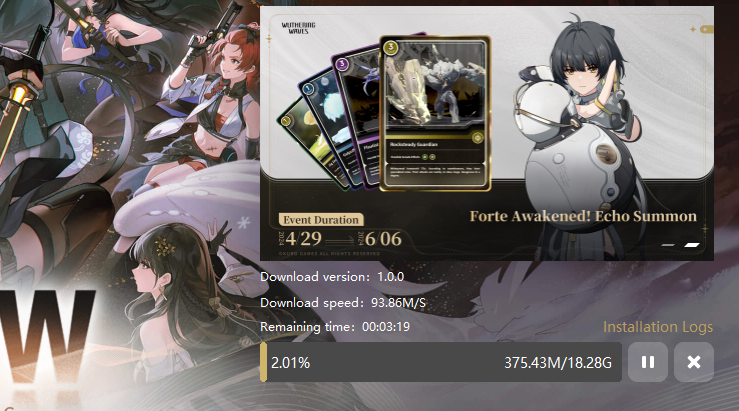Click the Event Duration label

321,220
